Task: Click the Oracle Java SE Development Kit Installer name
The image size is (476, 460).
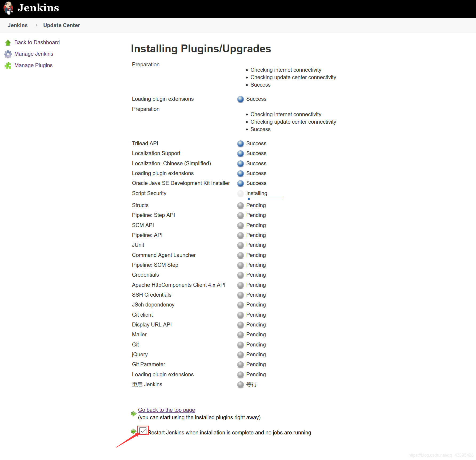Action: [181, 183]
